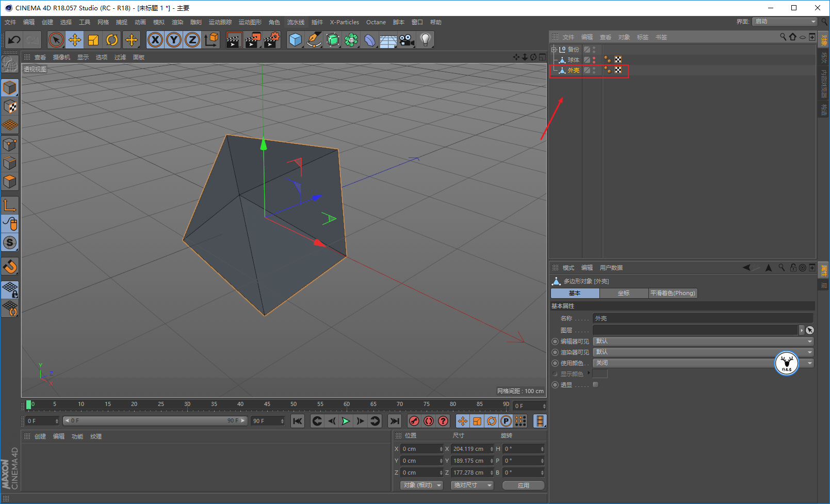Toggle the X axis lock
Screen dimensions: 830x504
click(x=155, y=40)
